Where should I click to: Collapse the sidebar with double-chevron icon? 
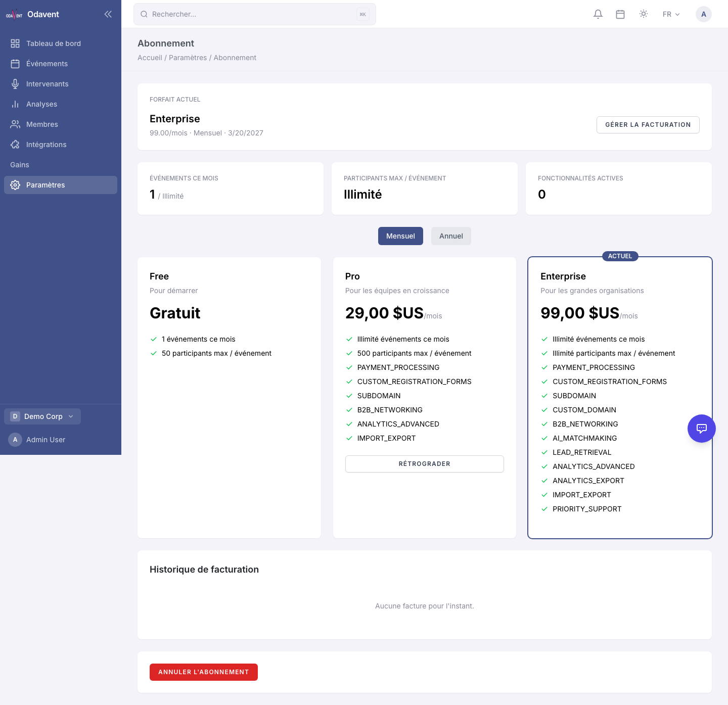coord(108,14)
